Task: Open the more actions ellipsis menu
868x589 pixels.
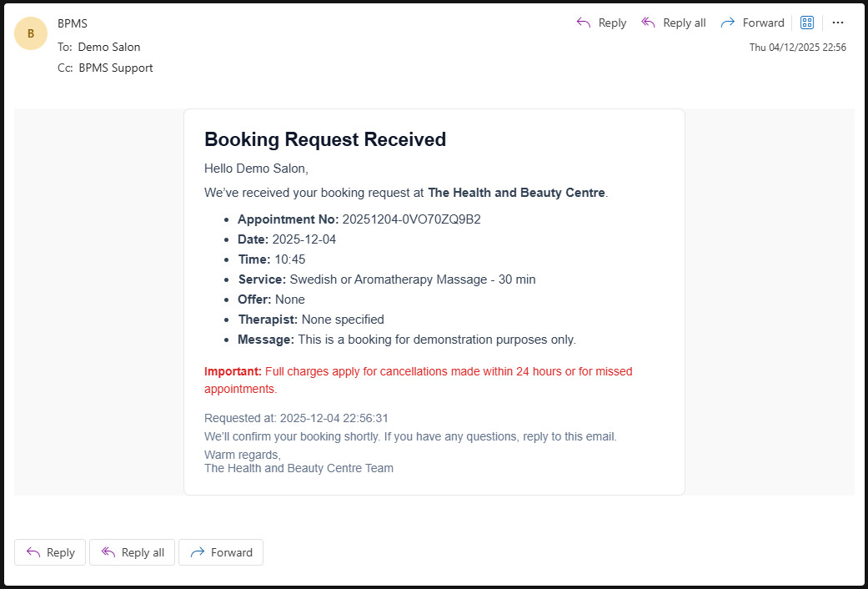Action: click(838, 23)
